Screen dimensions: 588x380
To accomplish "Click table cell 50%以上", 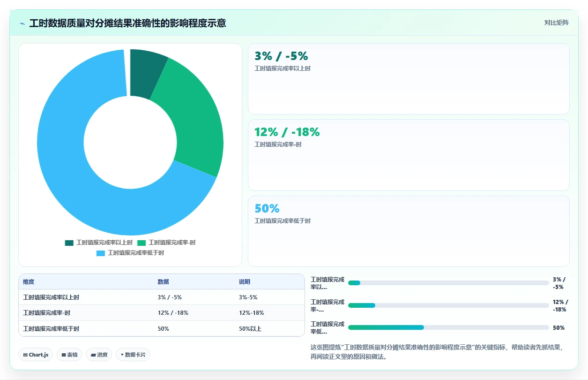I will click(x=269, y=329).
